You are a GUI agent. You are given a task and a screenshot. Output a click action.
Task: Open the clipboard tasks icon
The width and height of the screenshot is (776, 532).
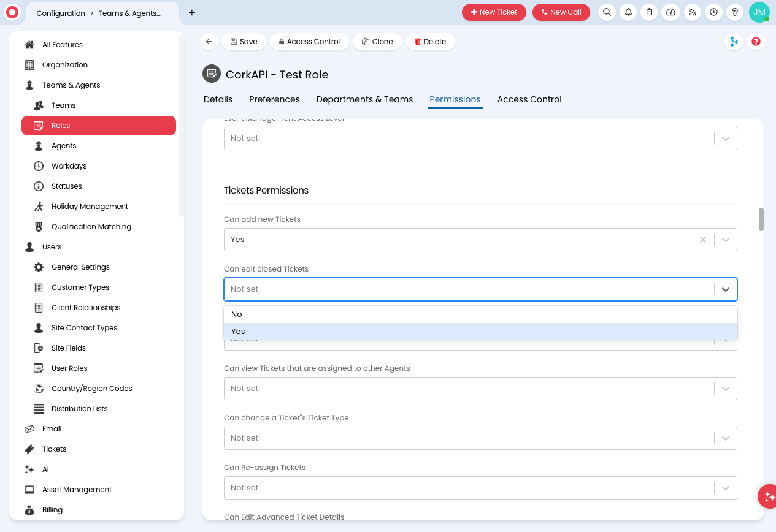coord(650,12)
